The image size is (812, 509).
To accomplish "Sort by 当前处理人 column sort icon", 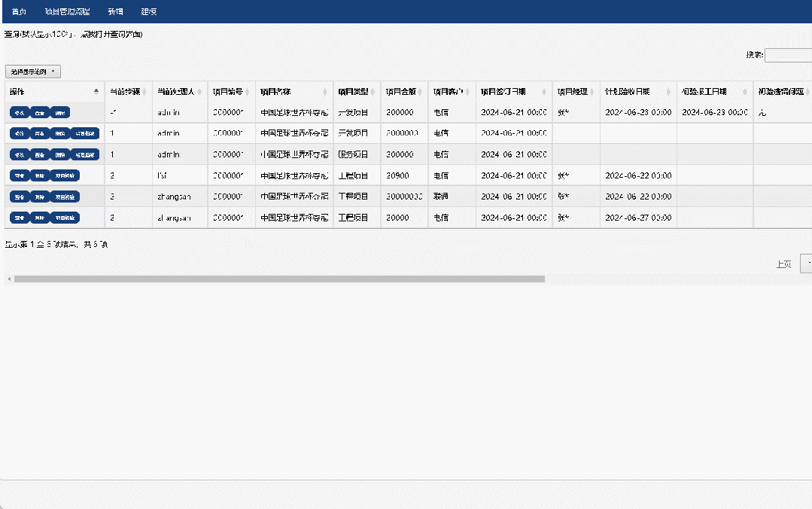I will tap(200, 92).
